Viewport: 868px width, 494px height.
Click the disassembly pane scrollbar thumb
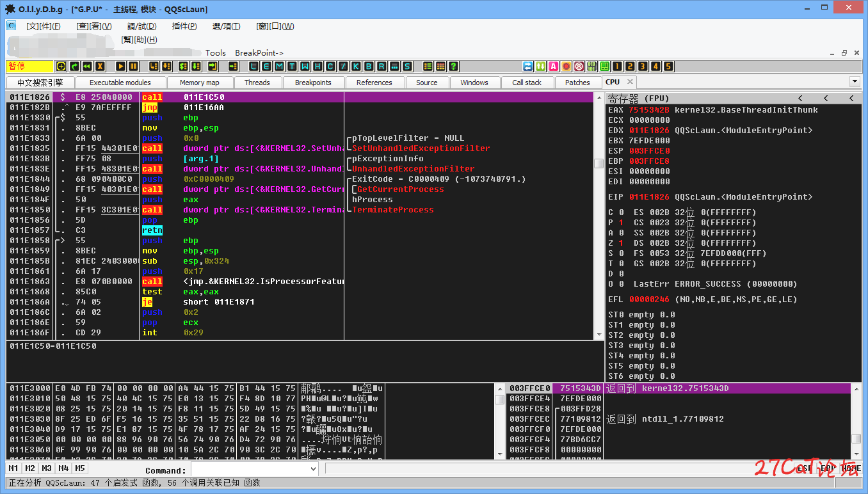(x=599, y=163)
